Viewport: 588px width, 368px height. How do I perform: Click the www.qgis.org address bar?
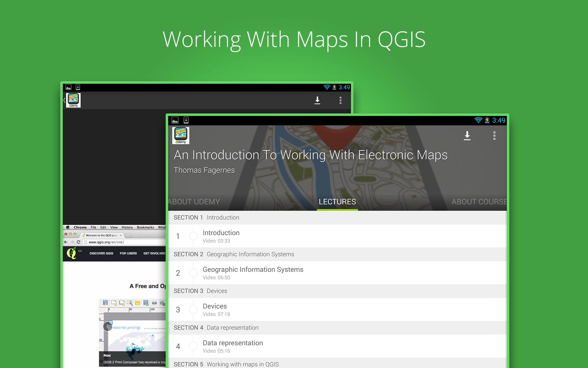(123, 242)
